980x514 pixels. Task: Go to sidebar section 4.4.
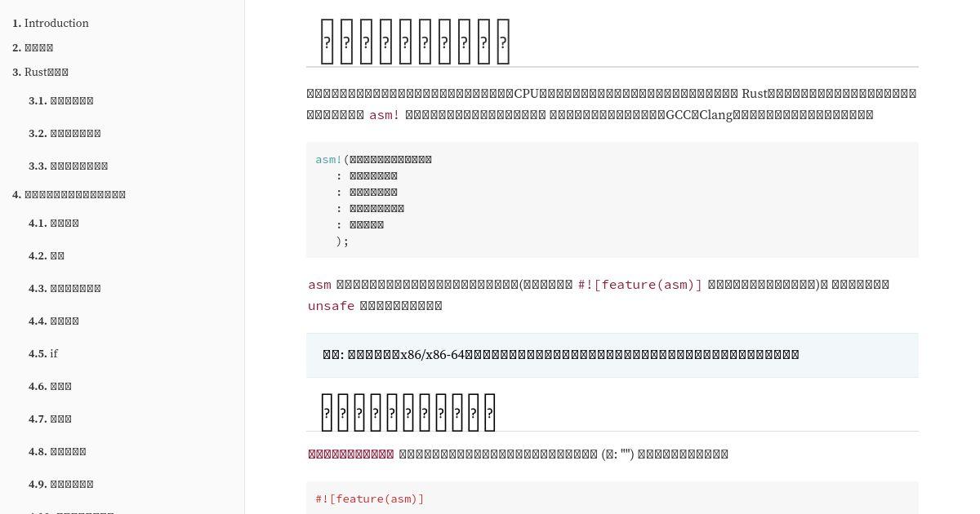(x=54, y=321)
